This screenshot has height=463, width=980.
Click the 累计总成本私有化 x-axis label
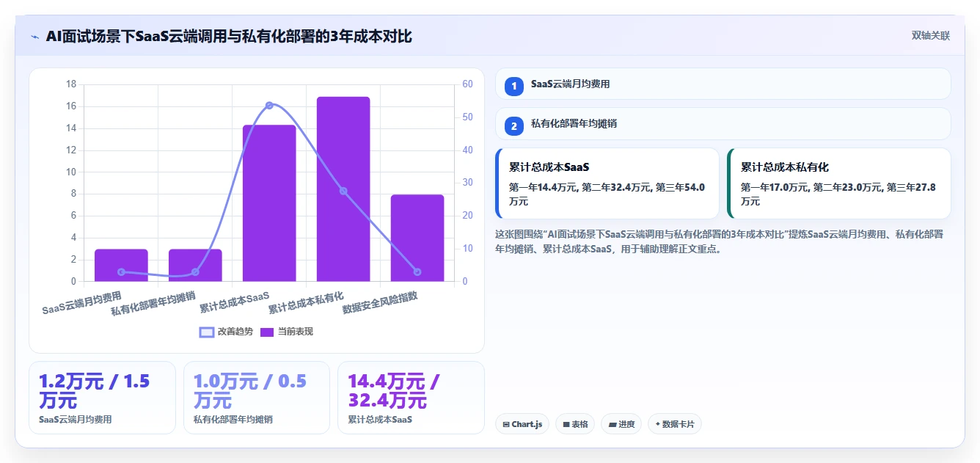[306, 303]
